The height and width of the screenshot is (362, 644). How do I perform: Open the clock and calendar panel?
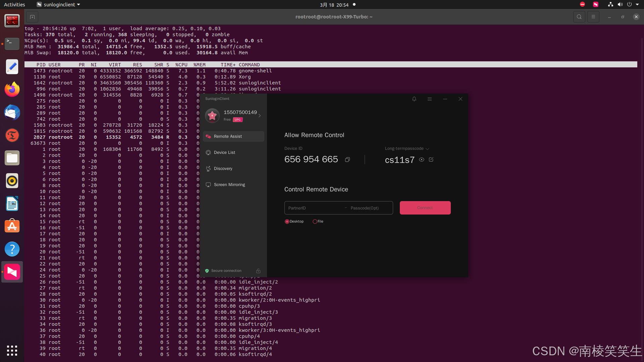tap(334, 5)
